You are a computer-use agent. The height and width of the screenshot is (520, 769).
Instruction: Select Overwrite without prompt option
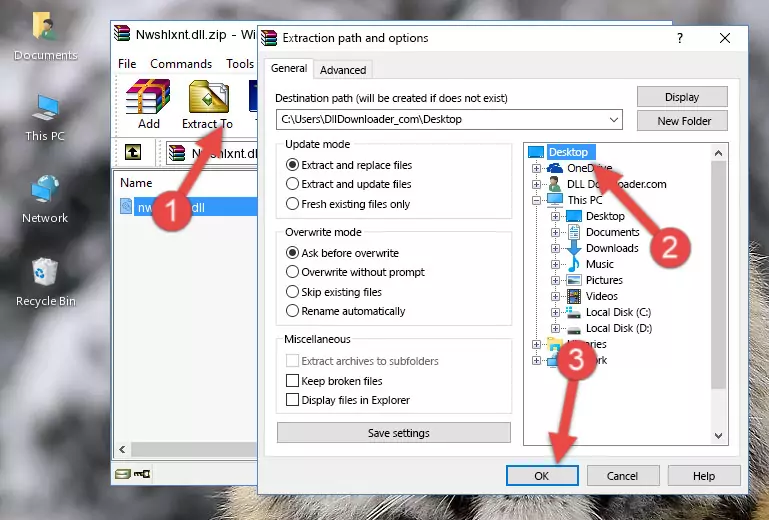coord(292,272)
